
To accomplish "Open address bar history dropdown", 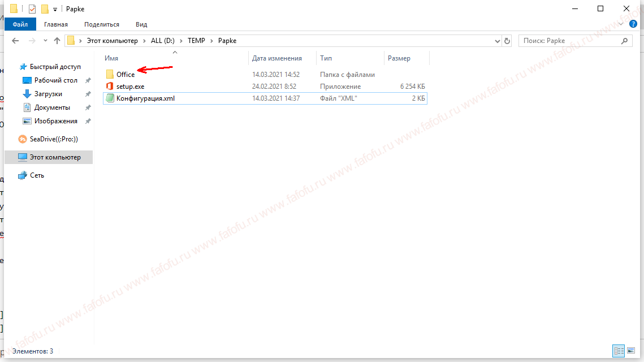I will (498, 41).
